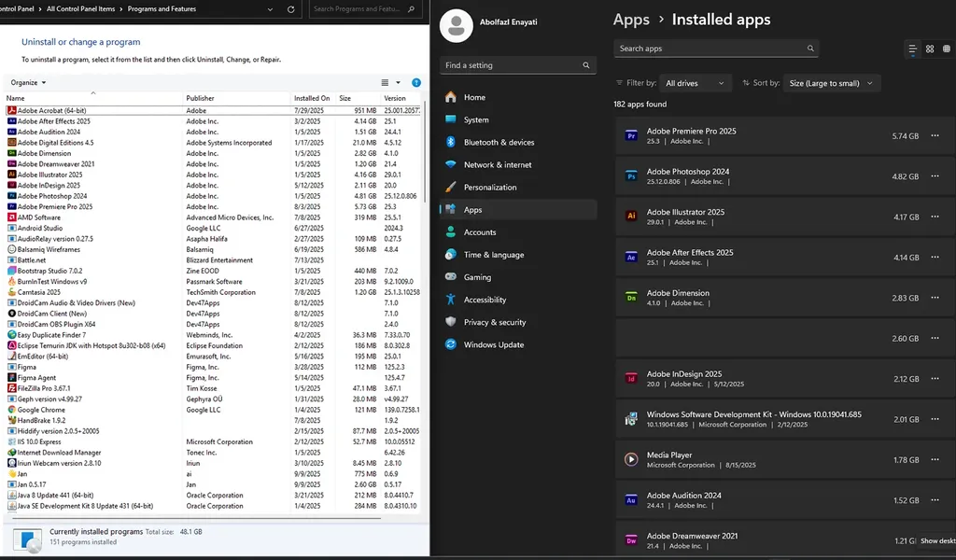Click the help question mark icon
The width and height of the screenshot is (956, 560).
(416, 83)
